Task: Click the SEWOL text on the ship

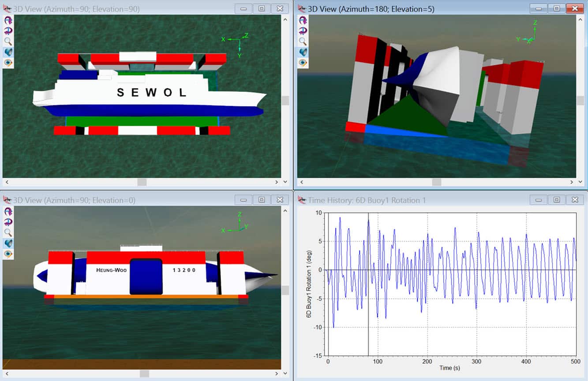Action: pyautogui.click(x=152, y=93)
